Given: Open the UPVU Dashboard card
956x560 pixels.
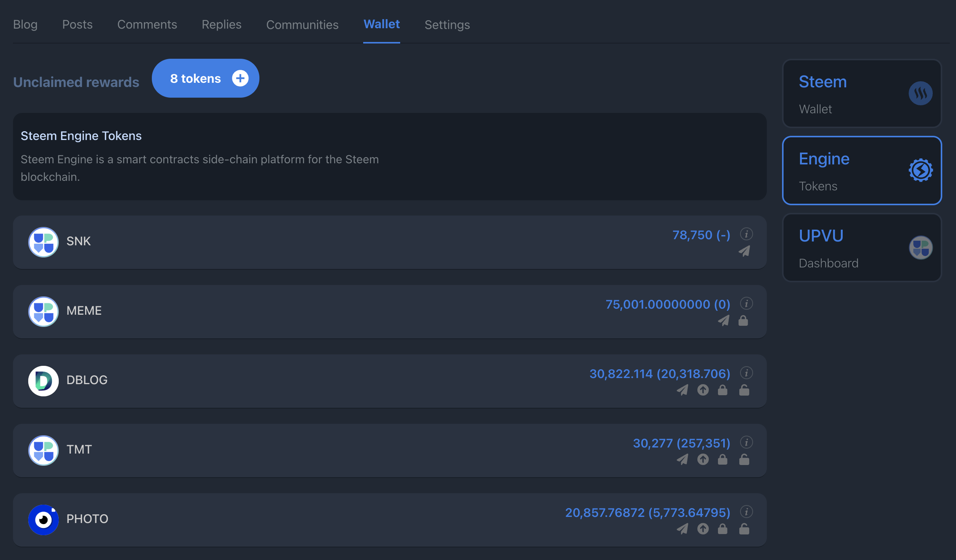Looking at the screenshot, I should (862, 248).
